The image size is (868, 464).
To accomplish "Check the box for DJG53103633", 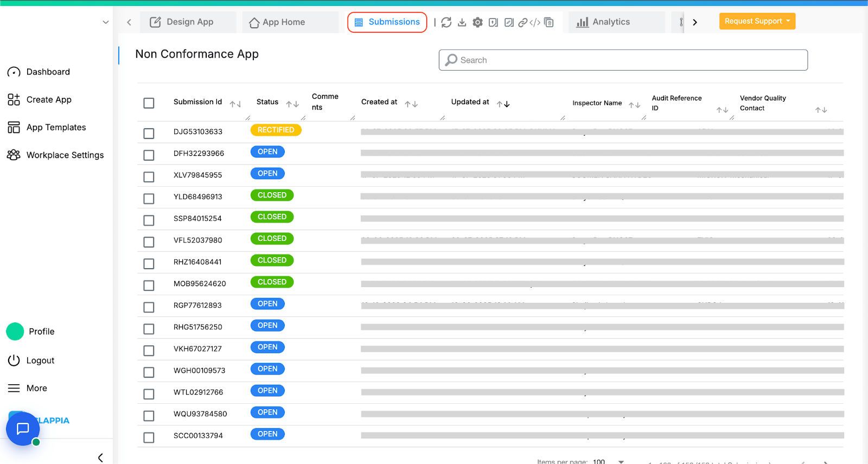I will [149, 134].
